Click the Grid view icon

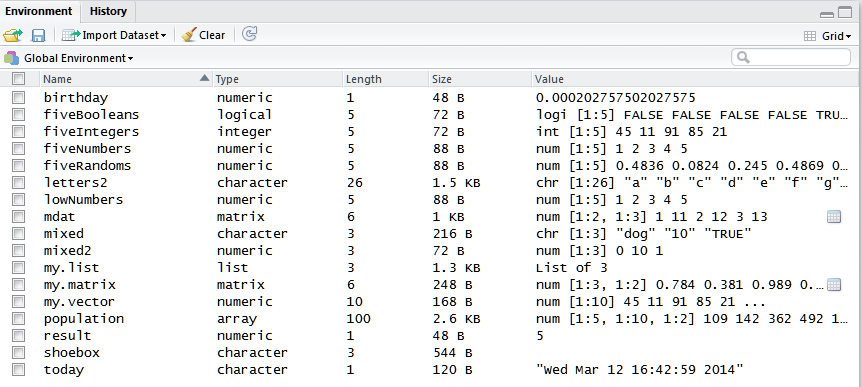tap(810, 36)
